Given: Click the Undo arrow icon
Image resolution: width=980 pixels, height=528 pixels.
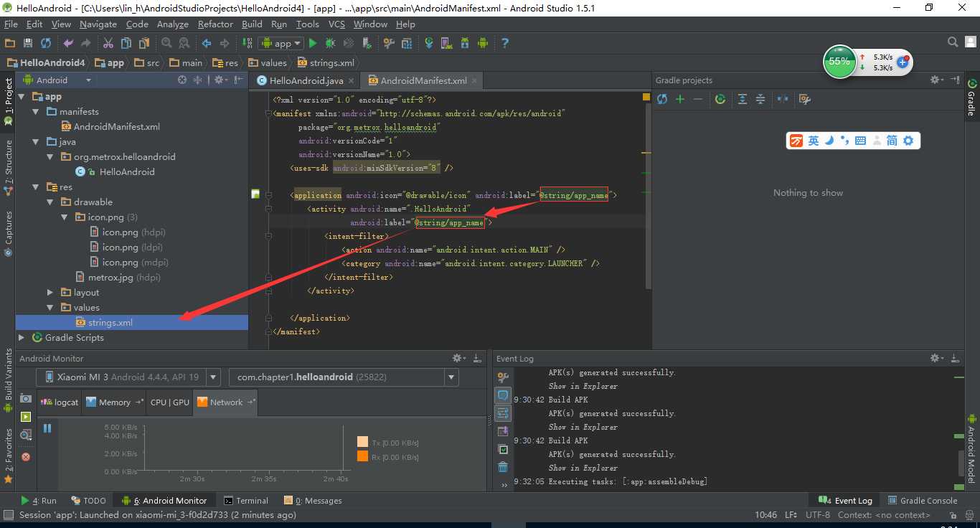Looking at the screenshot, I should 68,43.
